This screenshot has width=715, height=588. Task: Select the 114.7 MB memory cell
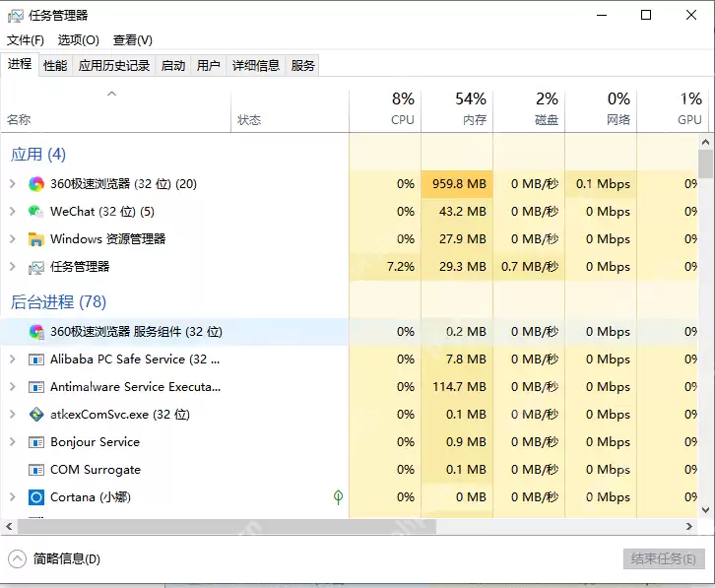(457, 387)
